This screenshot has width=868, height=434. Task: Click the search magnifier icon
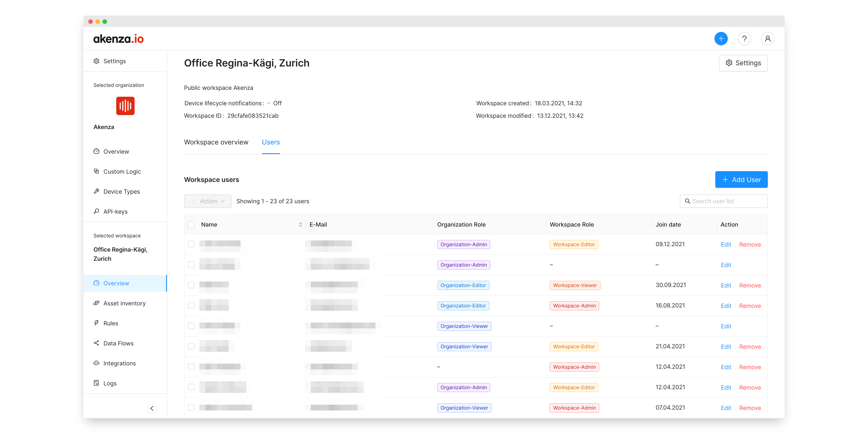687,201
